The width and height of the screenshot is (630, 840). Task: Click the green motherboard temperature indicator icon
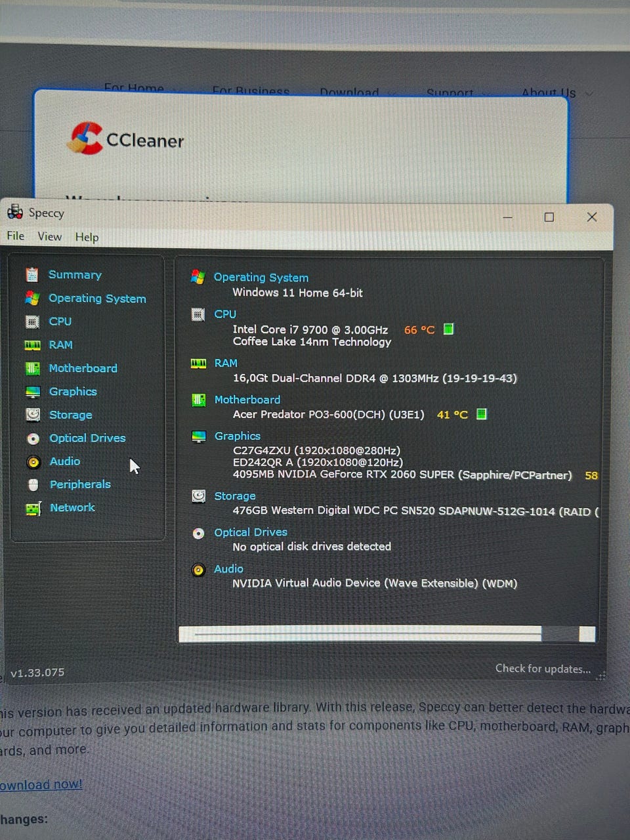(x=482, y=414)
